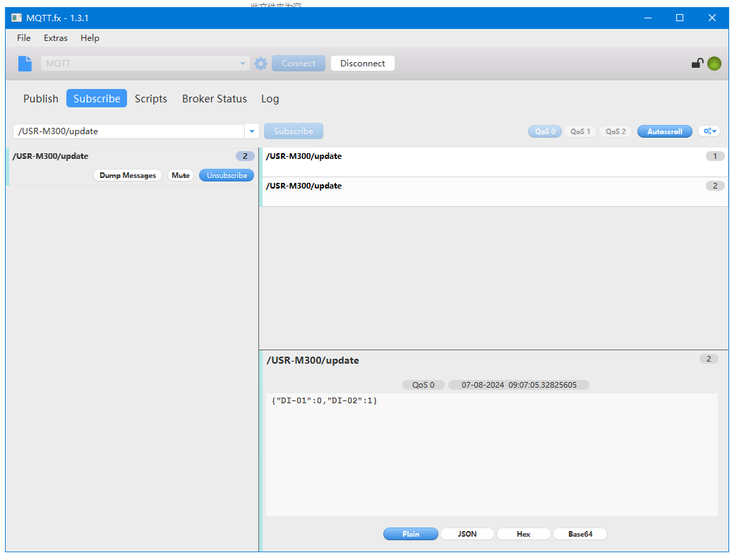The height and width of the screenshot is (560, 732).
Task: Open connection settings gear icon
Action: click(260, 64)
